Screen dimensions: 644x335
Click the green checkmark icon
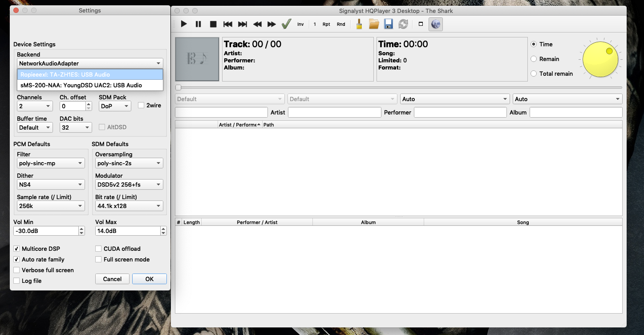286,24
